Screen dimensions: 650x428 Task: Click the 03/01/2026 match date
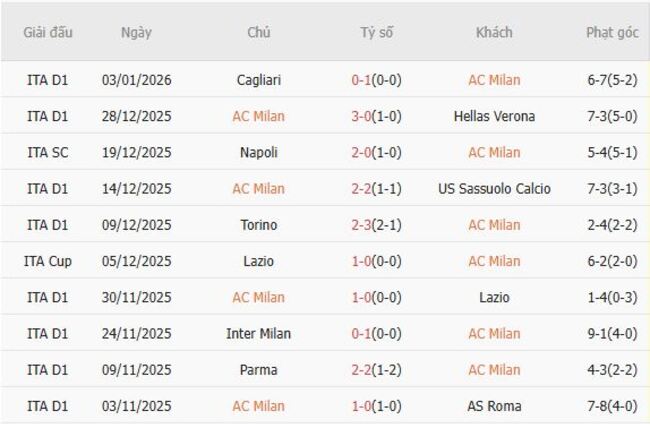(136, 80)
